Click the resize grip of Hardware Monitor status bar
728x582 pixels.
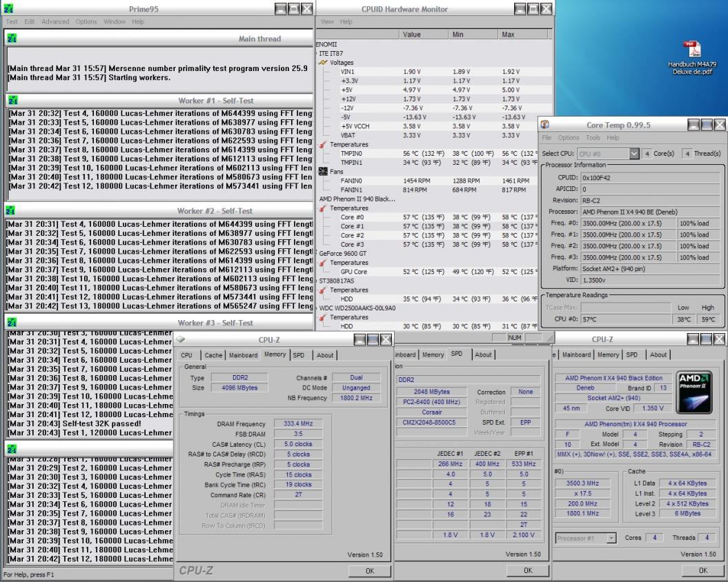point(549,338)
